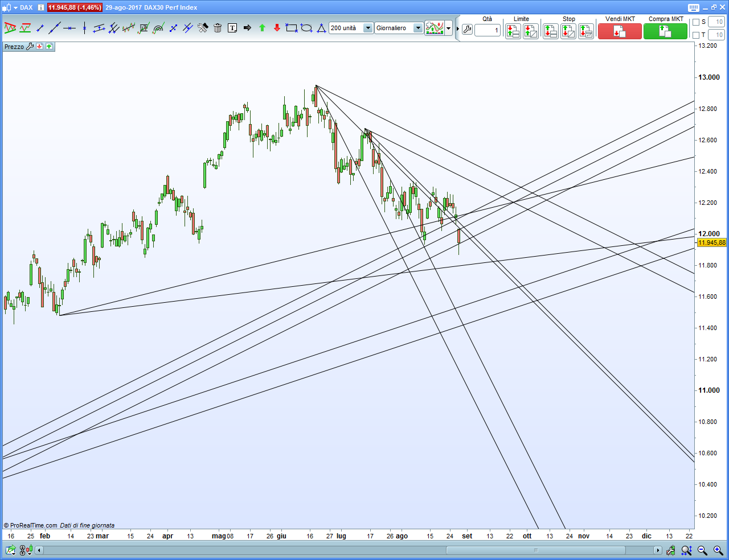Open the trading settings wrench icon
Screen dimensions: 729x560
click(x=467, y=30)
